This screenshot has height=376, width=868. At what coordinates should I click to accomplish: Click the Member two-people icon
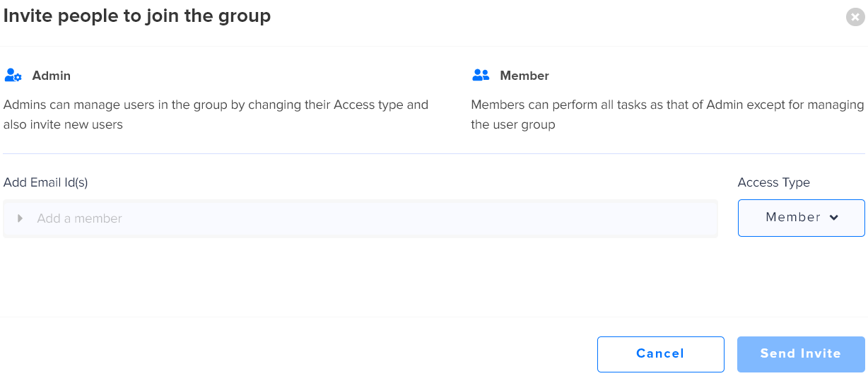click(x=481, y=75)
